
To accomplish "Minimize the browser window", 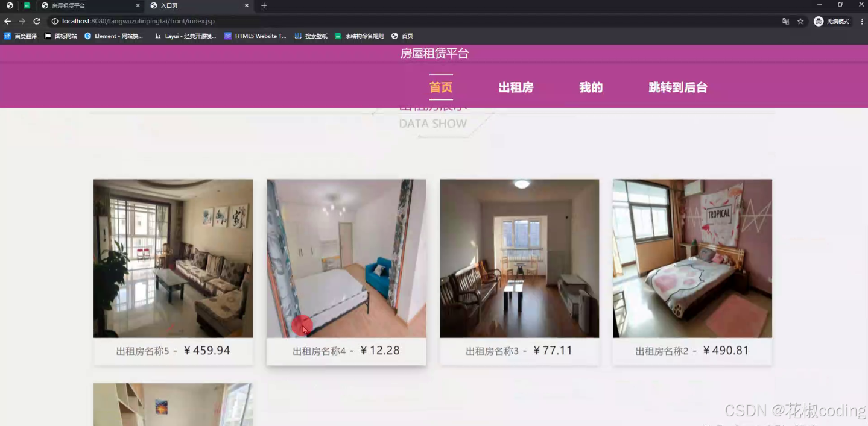I will click(x=819, y=5).
